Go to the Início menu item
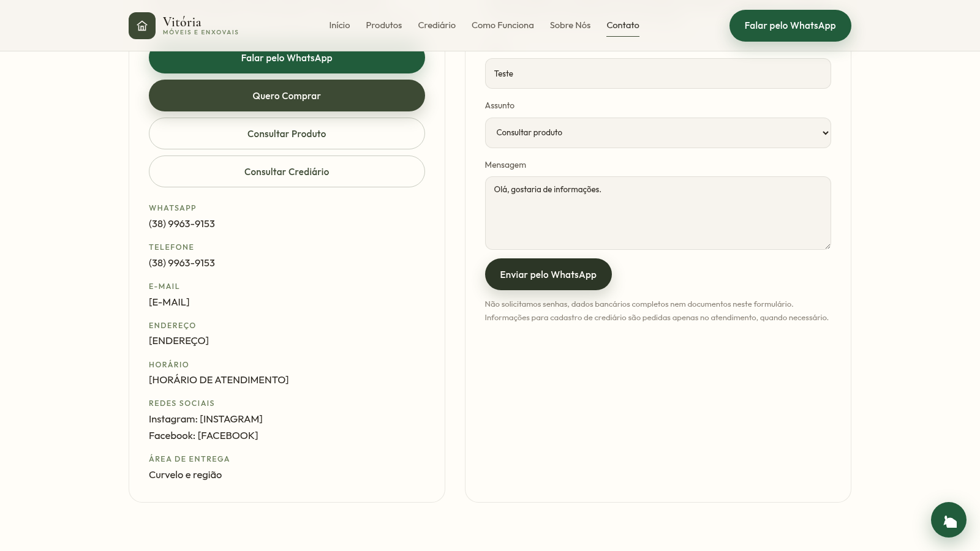 click(x=339, y=25)
